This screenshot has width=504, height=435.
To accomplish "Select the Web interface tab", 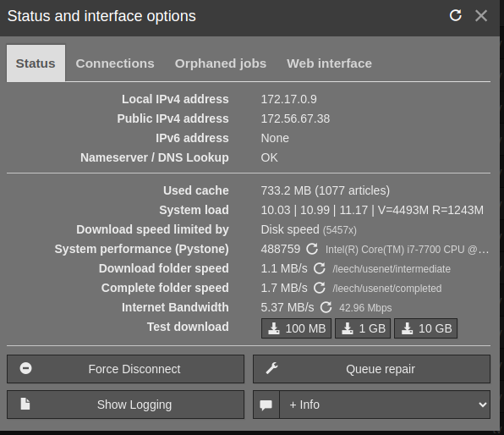I will pos(329,63).
